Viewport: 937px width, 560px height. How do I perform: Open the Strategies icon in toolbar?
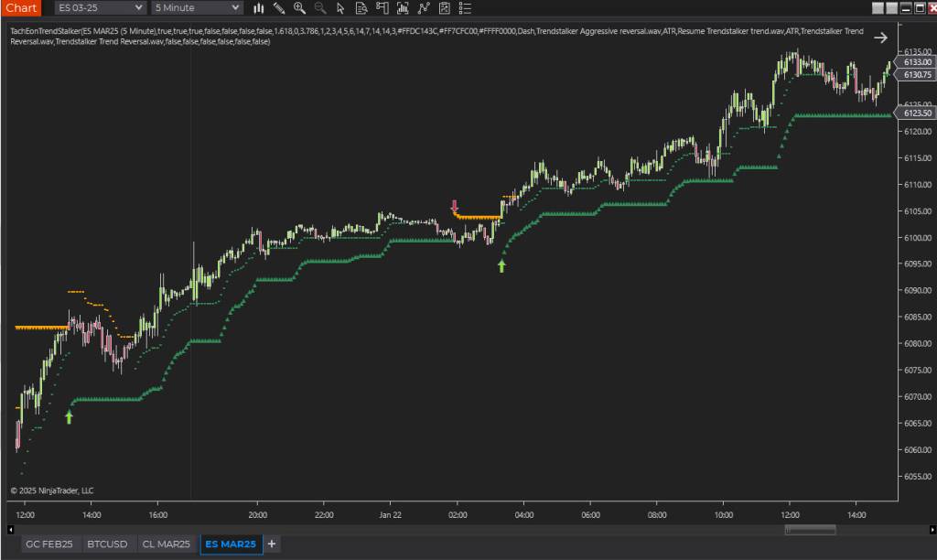pos(423,8)
